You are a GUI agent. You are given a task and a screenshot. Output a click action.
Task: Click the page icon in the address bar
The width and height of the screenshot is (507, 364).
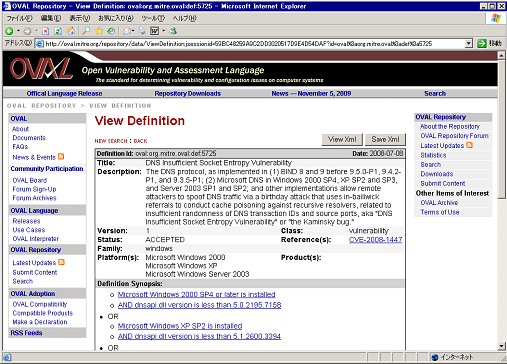pos(40,43)
